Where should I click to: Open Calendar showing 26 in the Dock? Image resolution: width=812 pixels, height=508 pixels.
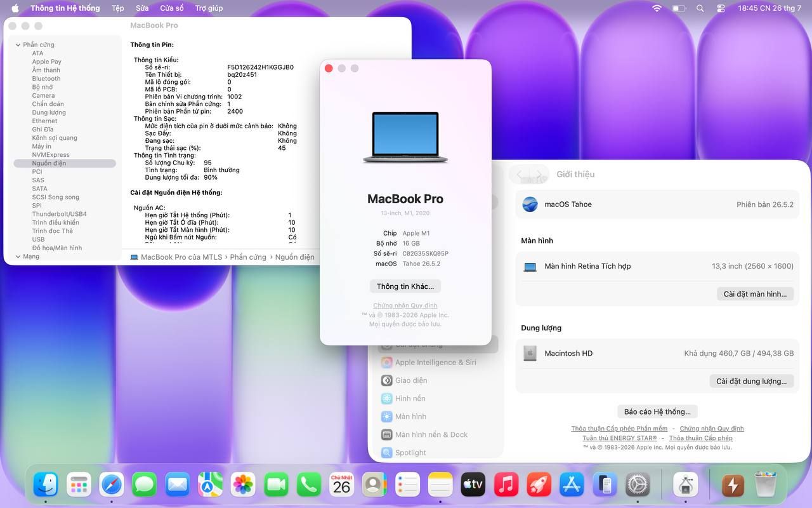click(342, 485)
